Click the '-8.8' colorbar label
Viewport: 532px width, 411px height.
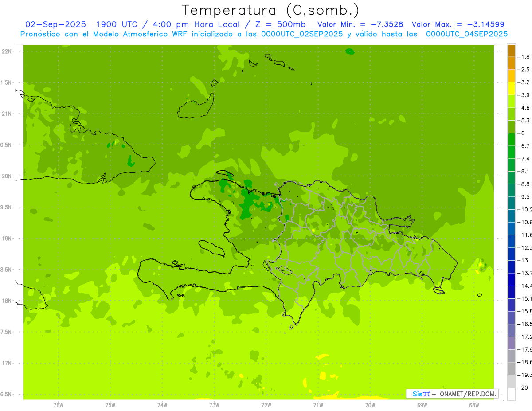pyautogui.click(x=524, y=184)
